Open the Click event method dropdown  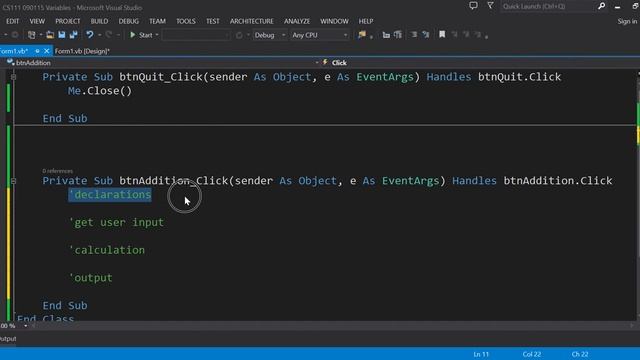click(480, 62)
